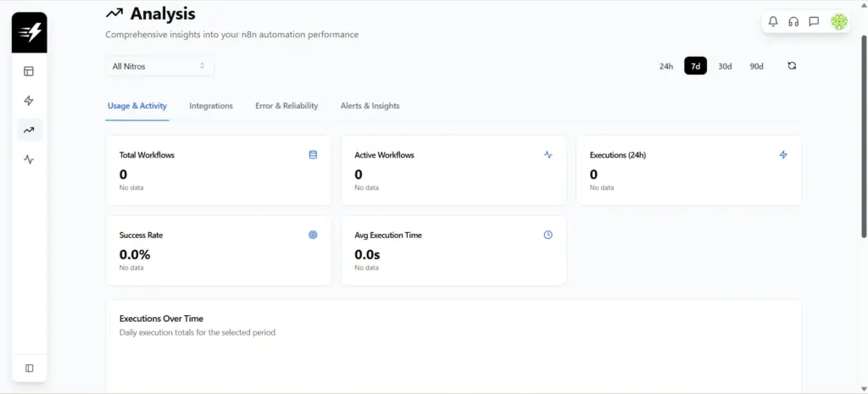This screenshot has height=394, width=868.
Task: Click the database icon on Total Workflows
Action: [313, 155]
